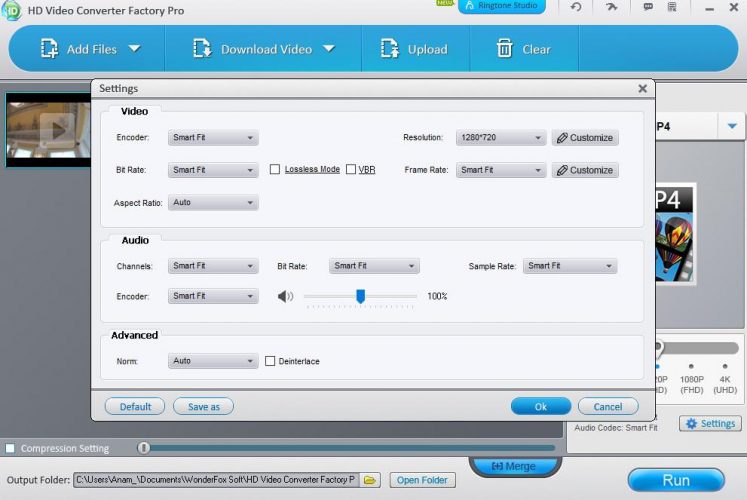
Task: Enable the Compression Setting checkbox
Action: pyautogui.click(x=10, y=448)
